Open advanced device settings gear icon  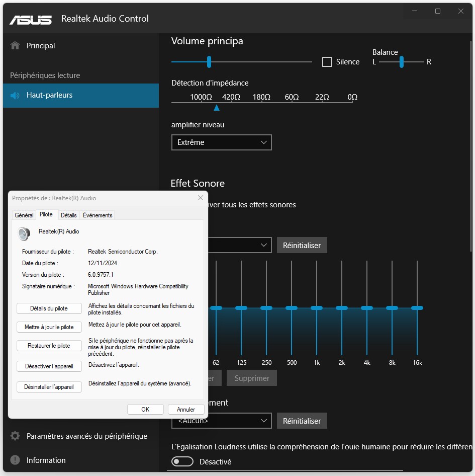(15, 436)
